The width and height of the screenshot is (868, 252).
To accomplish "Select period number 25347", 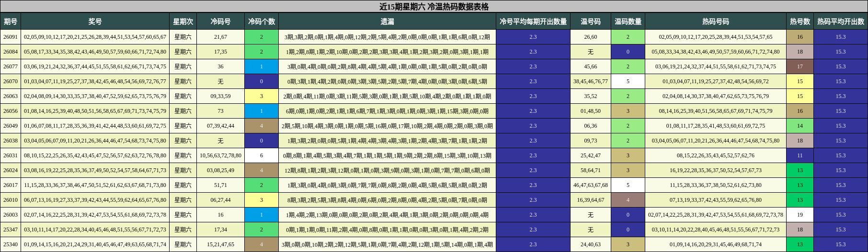I will pyautogui.click(x=11, y=230).
